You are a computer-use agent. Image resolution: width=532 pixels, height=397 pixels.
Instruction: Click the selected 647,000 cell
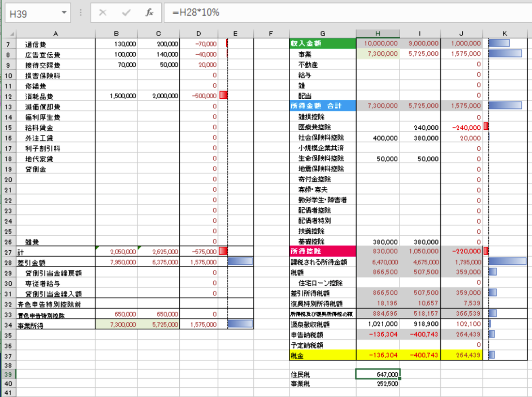coord(377,374)
